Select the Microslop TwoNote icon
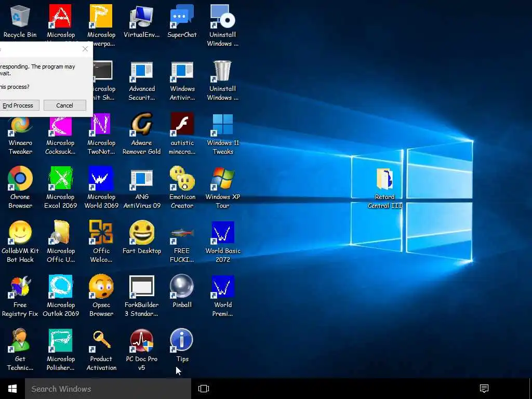 101,124
